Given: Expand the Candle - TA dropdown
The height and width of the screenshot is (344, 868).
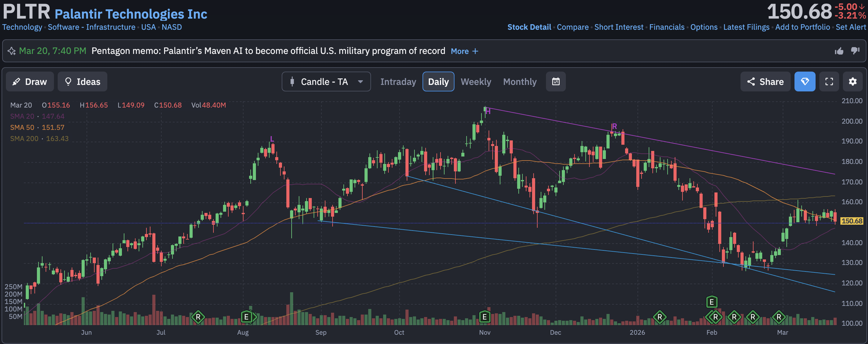Looking at the screenshot, I should pos(326,82).
